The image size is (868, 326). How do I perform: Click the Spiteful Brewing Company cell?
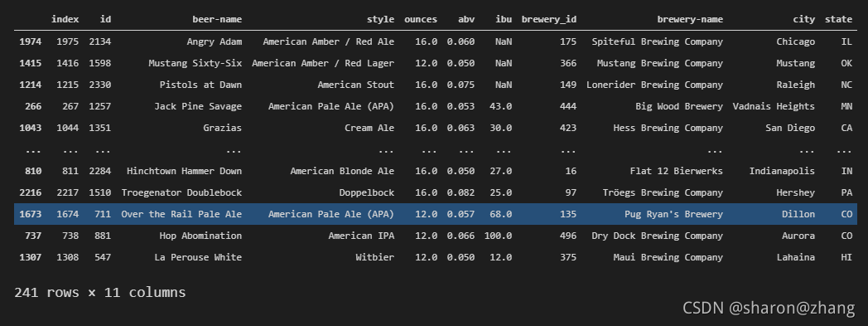pos(657,41)
